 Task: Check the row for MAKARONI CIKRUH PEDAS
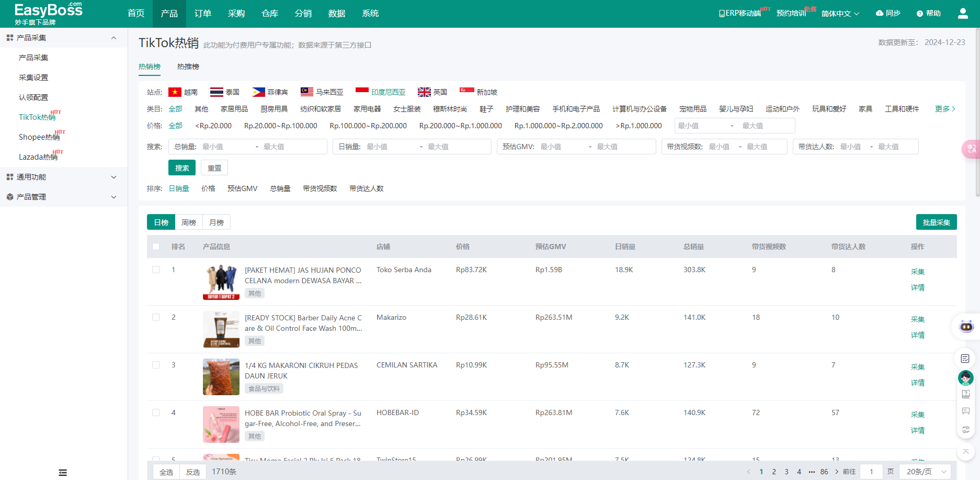point(156,365)
